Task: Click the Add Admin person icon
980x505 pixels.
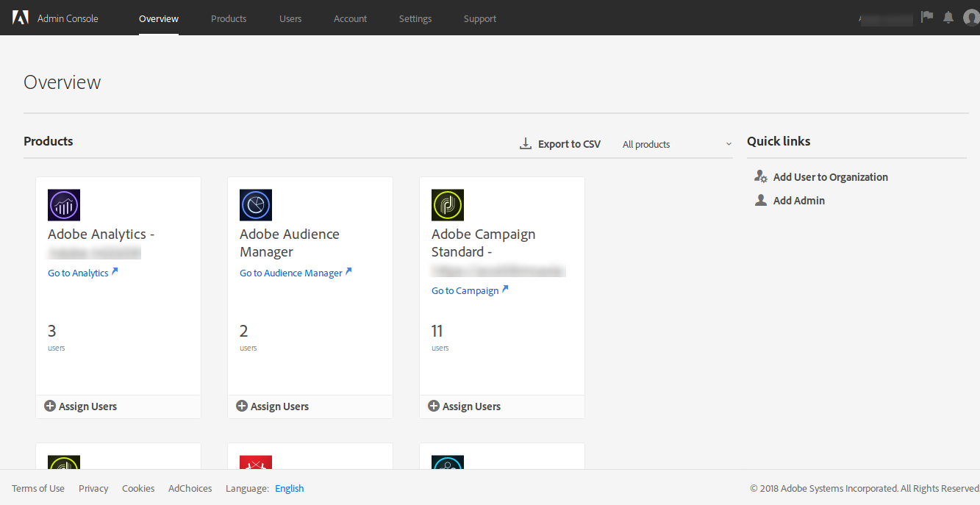Action: point(761,200)
